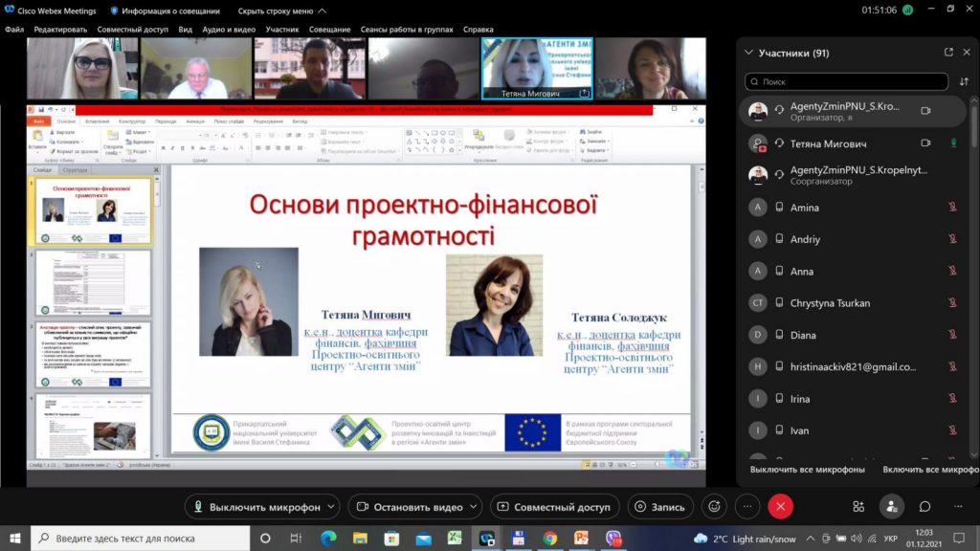Sort the participants list
Image resolution: width=980 pixels, height=551 pixels.
964,82
